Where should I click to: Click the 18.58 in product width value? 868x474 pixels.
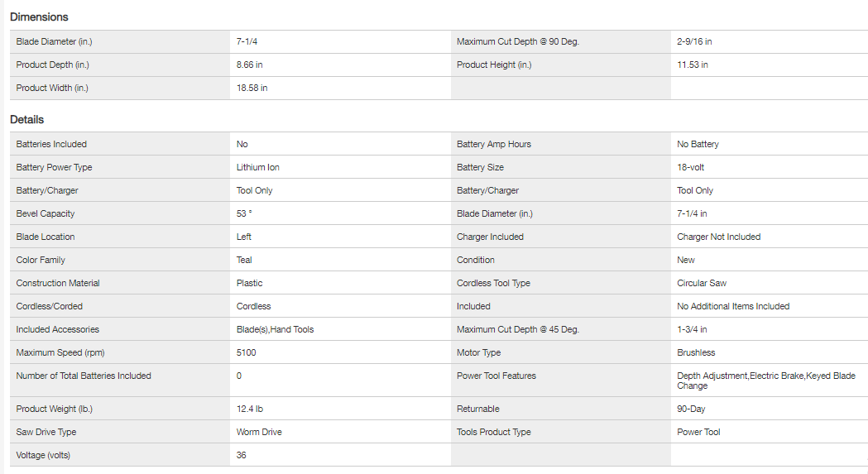(252, 88)
